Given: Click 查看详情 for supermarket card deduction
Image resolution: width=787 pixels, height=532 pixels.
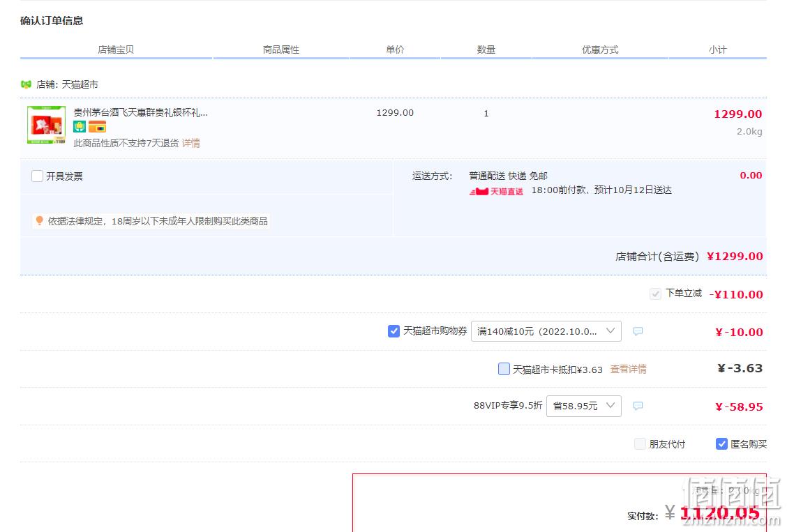Looking at the screenshot, I should (x=629, y=369).
